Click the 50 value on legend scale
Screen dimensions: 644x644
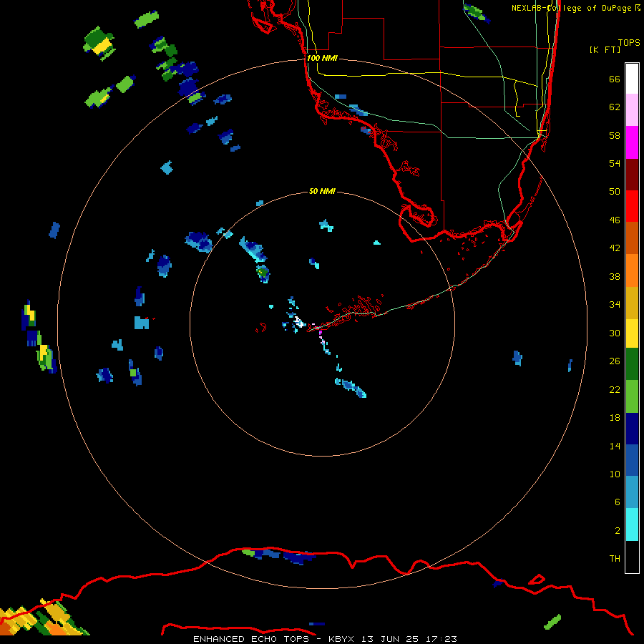pyautogui.click(x=615, y=192)
